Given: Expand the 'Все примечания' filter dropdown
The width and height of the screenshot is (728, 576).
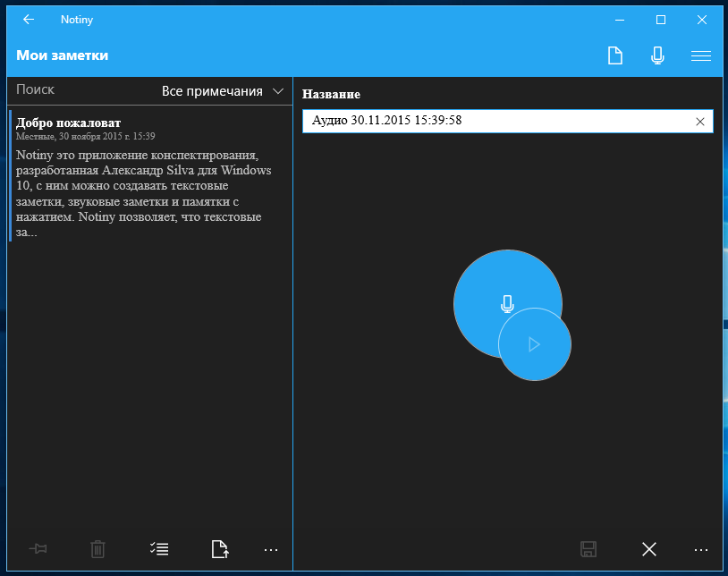Looking at the screenshot, I should click(x=223, y=91).
